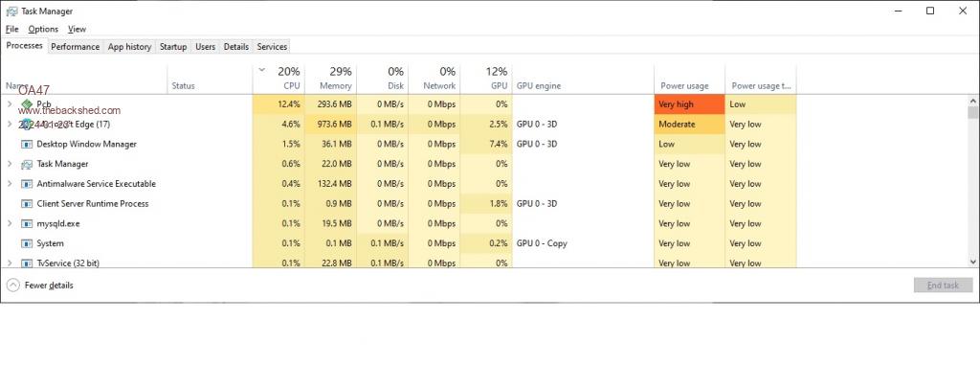This screenshot has width=980, height=389.
Task: Click the scrollbar down arrow in process list
Action: (972, 262)
